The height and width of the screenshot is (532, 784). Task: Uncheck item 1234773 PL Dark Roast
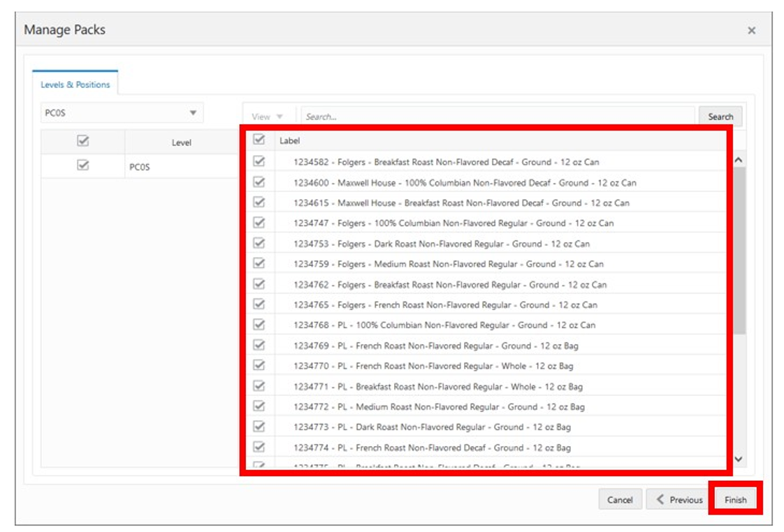click(x=259, y=427)
